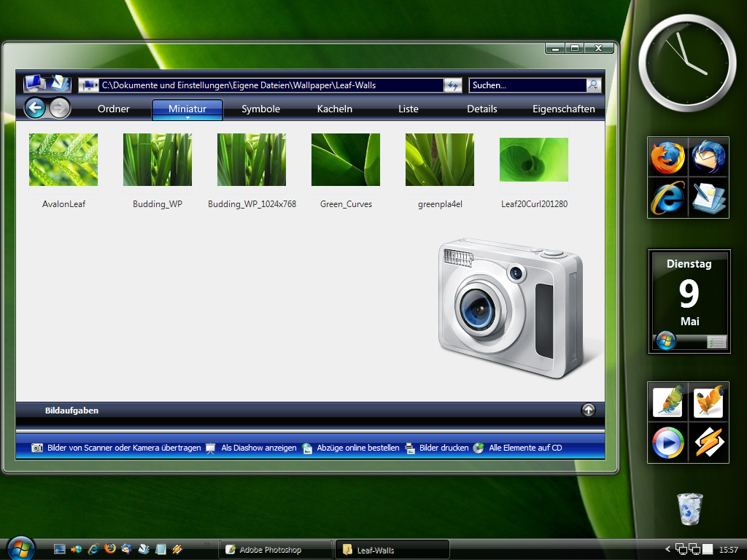The image size is (747, 560).
Task: Click the camera icon before Bilder von Scanner
Action: [37, 448]
